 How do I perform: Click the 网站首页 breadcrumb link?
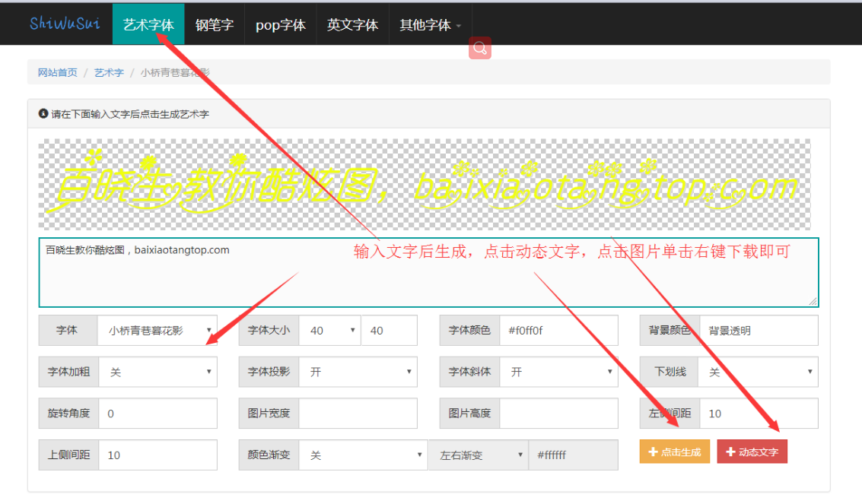pos(58,72)
